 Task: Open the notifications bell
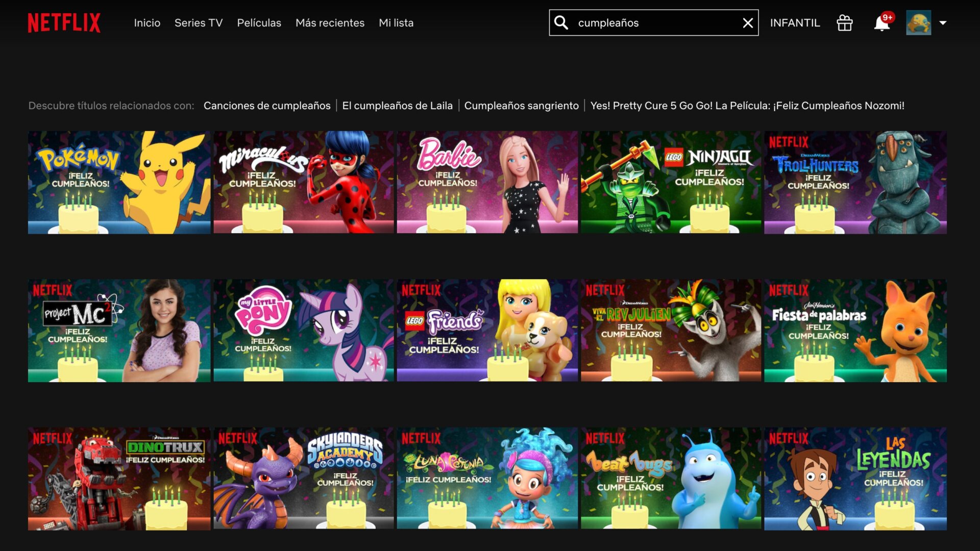(x=881, y=23)
